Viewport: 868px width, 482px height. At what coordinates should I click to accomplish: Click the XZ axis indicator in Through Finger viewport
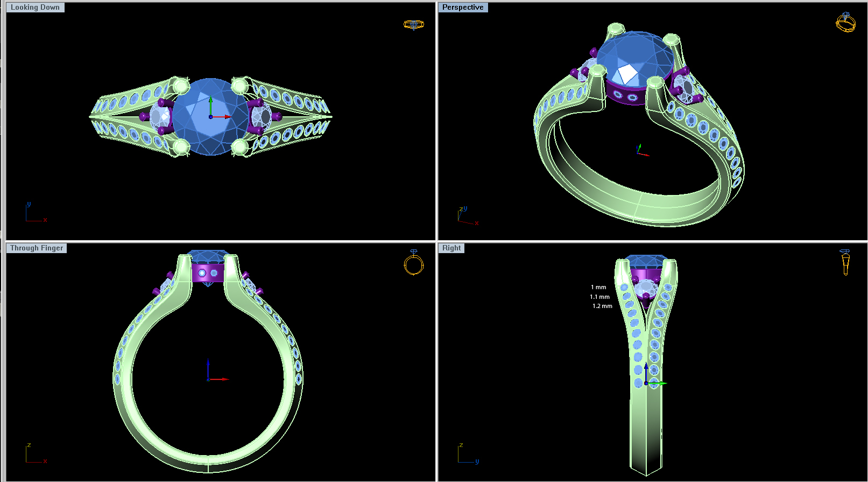(x=34, y=454)
